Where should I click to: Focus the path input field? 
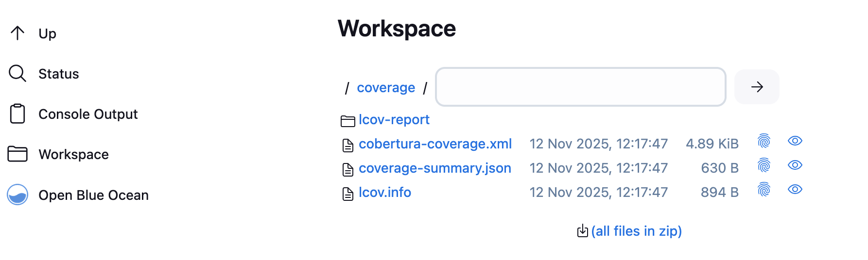pyautogui.click(x=580, y=87)
